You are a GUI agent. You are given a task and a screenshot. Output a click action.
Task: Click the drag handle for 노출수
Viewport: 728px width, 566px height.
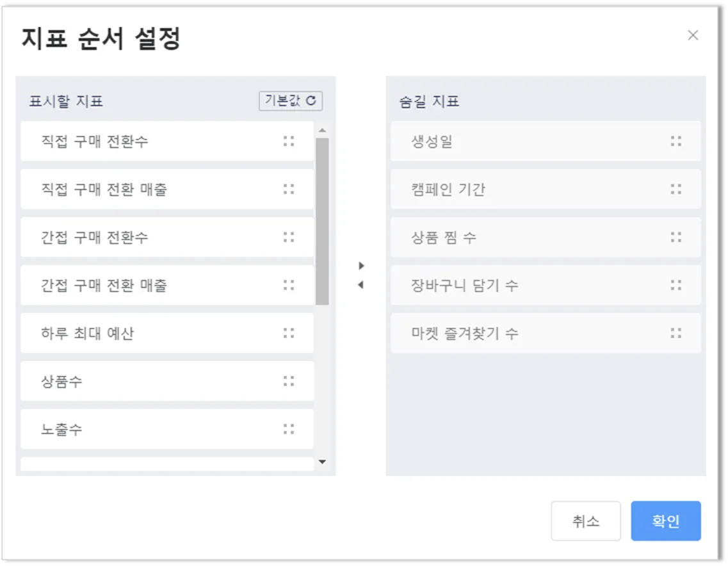(x=289, y=429)
